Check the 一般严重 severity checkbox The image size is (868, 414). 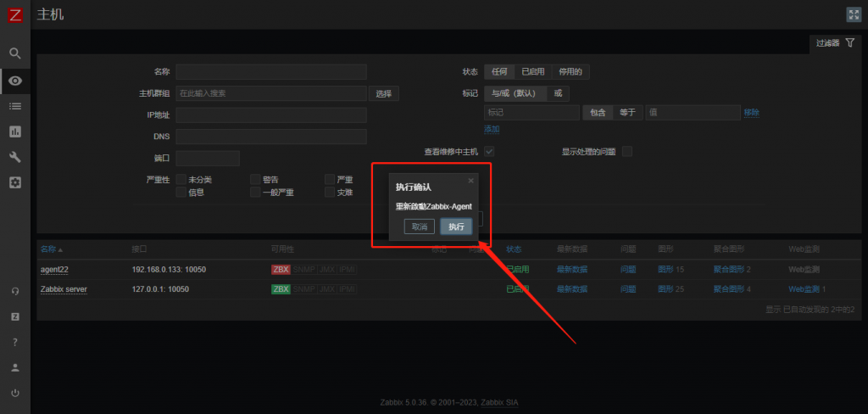point(255,193)
